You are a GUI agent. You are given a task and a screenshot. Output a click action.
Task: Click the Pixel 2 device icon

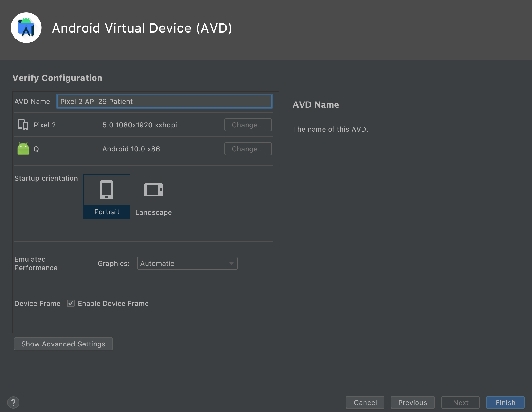pos(23,125)
